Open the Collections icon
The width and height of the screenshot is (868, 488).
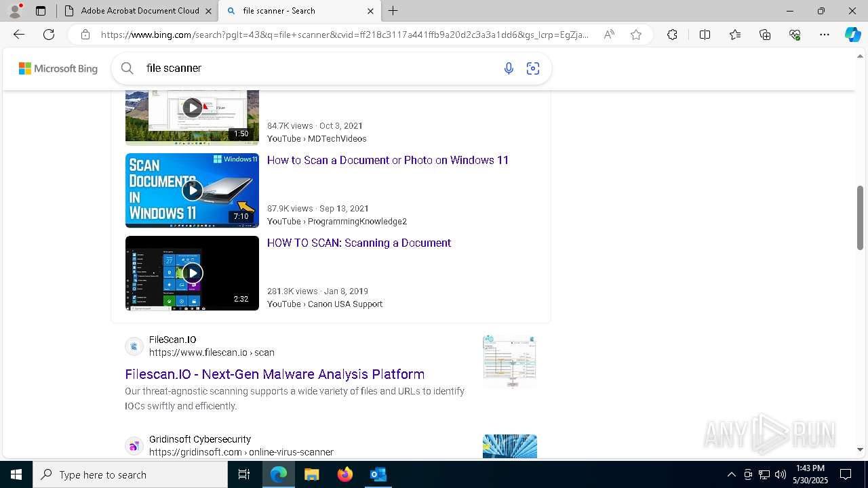pos(765,35)
